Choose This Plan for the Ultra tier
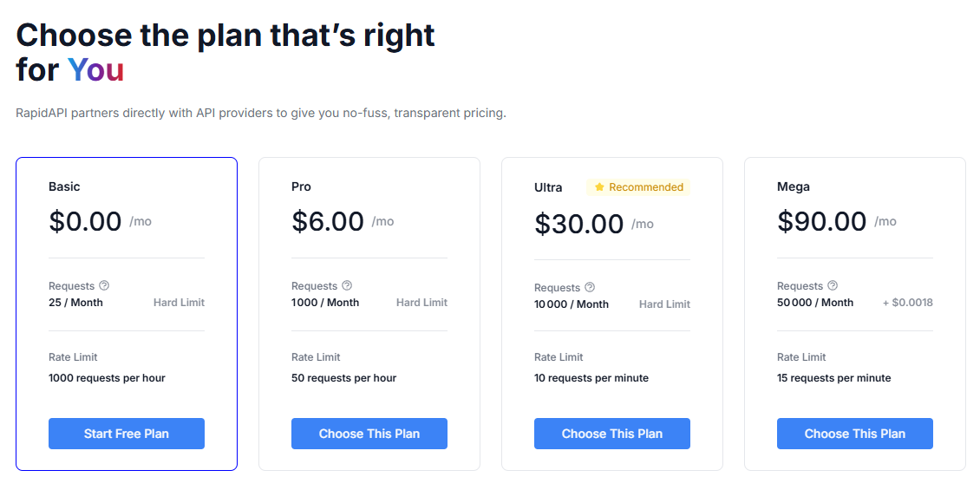Image resolution: width=980 pixels, height=503 pixels. 611,434
